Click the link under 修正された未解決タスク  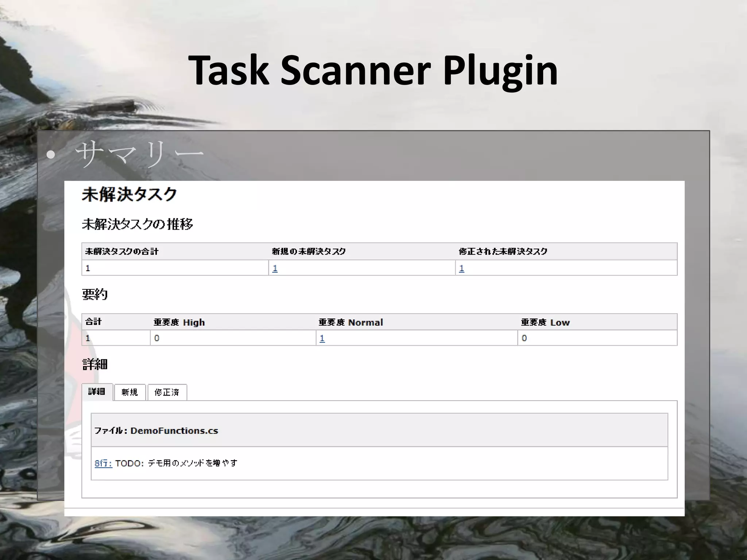pyautogui.click(x=461, y=268)
